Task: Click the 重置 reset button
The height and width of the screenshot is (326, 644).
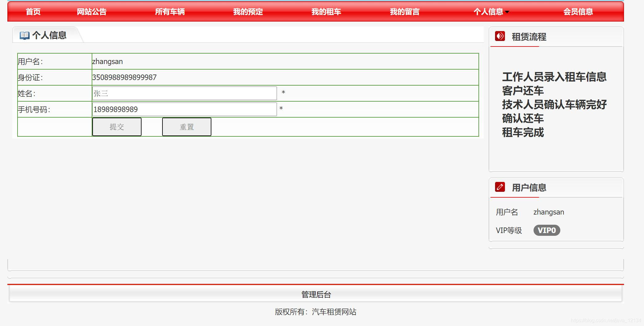Action: (x=187, y=127)
